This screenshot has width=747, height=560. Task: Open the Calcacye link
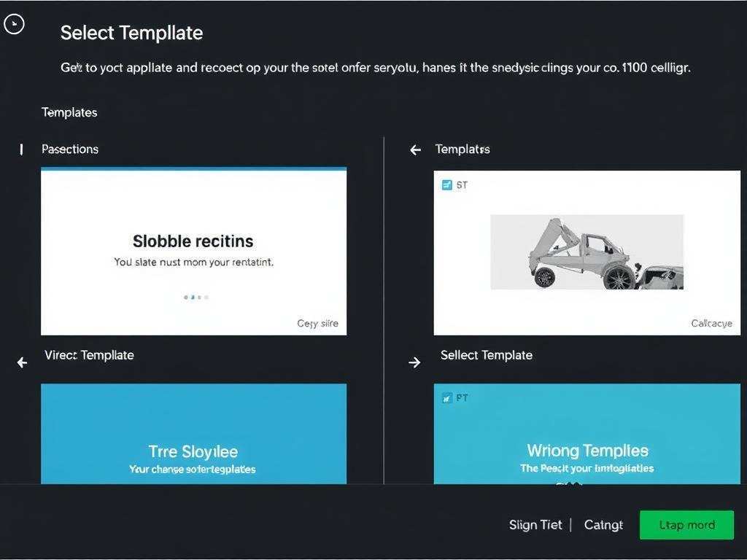click(x=711, y=323)
